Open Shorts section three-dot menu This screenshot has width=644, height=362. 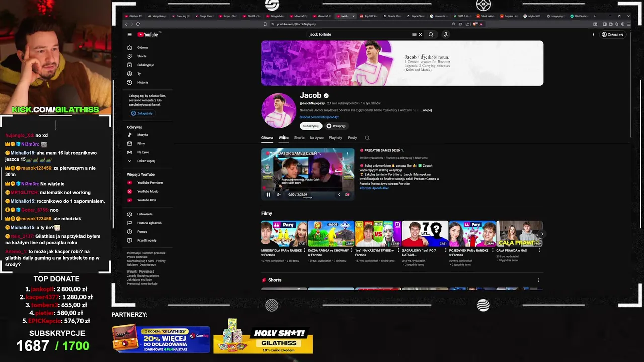click(x=538, y=280)
